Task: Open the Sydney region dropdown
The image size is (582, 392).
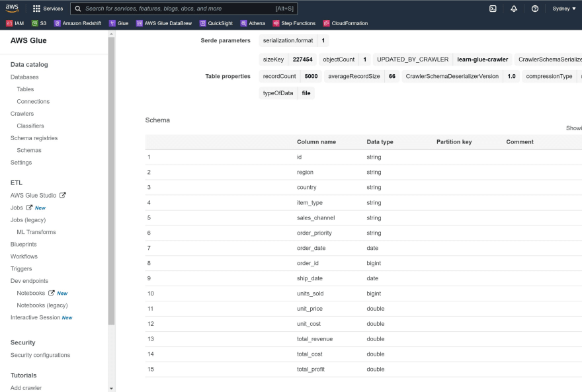Action: pyautogui.click(x=563, y=9)
